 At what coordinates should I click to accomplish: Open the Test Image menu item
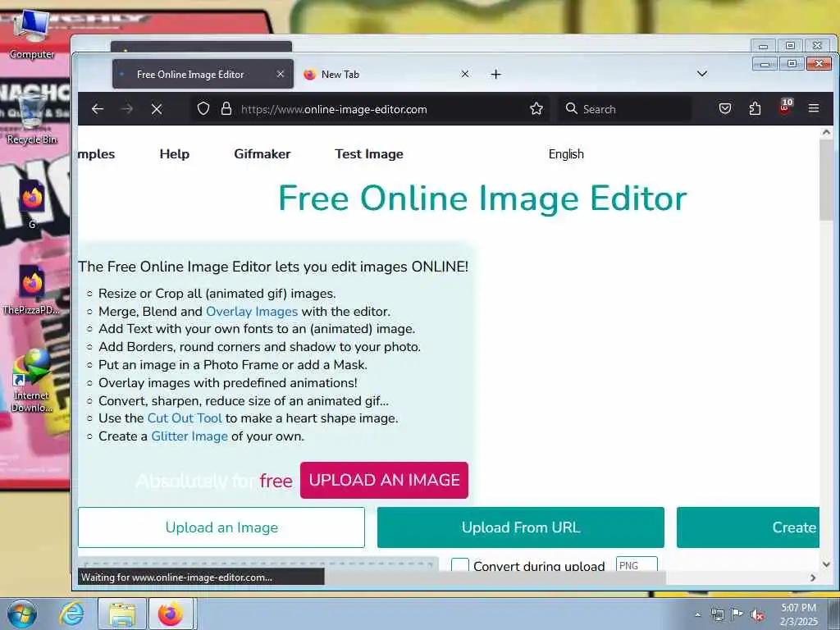pos(369,154)
